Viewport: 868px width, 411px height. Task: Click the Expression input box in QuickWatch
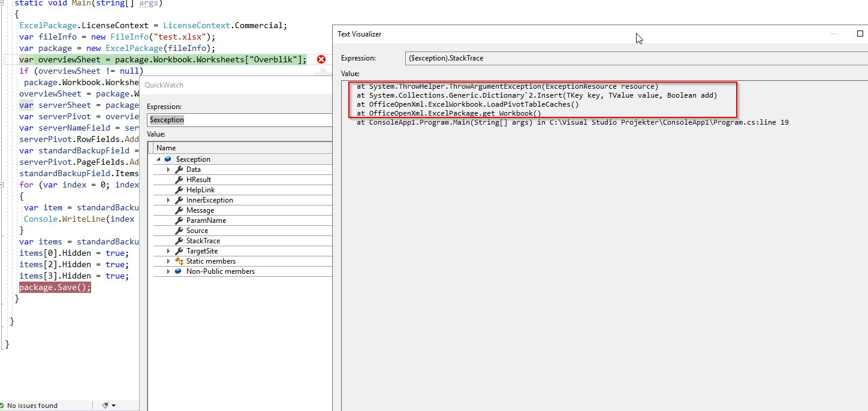pos(240,119)
